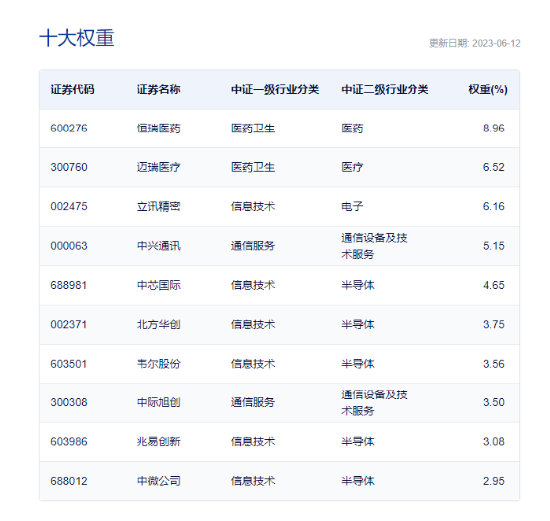The width and height of the screenshot is (550, 521).
Task: Click 信息技术 in the 兆易创新 row
Action: 253,442
